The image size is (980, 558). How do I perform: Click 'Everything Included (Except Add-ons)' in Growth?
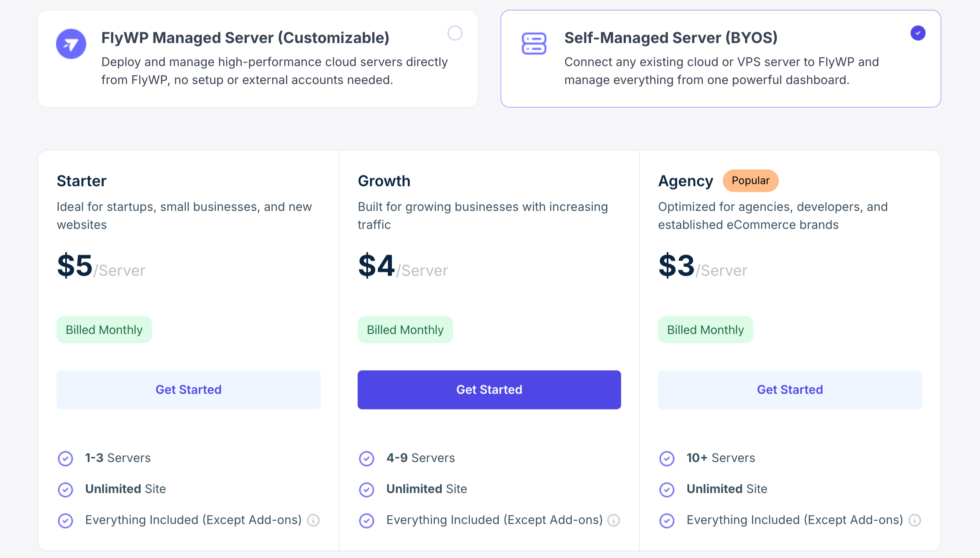pos(494,520)
